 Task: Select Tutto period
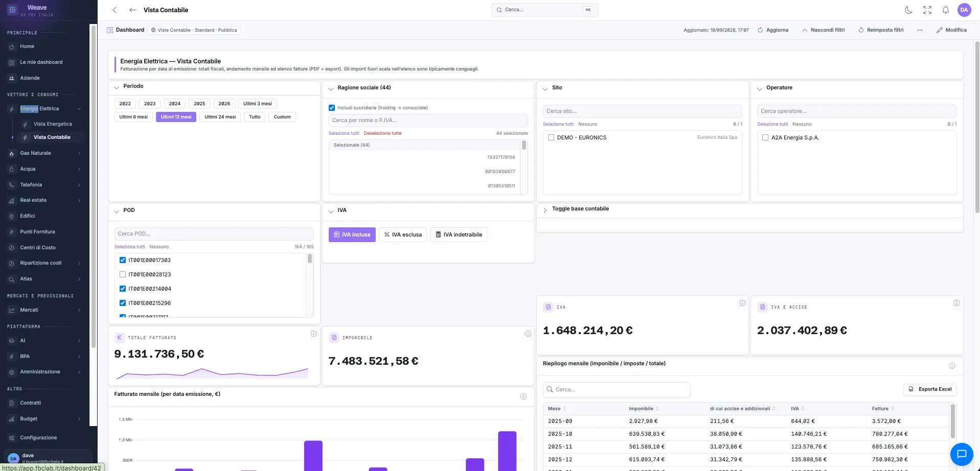coord(255,117)
